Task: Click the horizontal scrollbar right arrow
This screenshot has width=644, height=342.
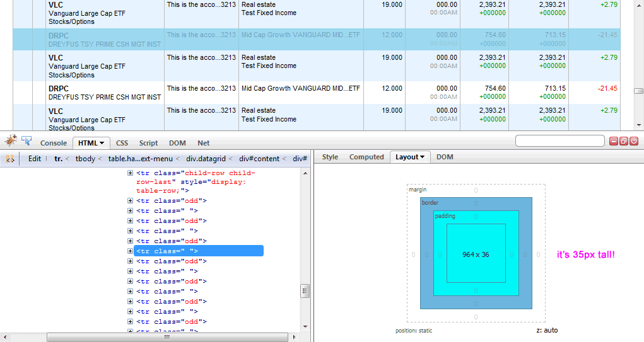Action: (x=294, y=337)
